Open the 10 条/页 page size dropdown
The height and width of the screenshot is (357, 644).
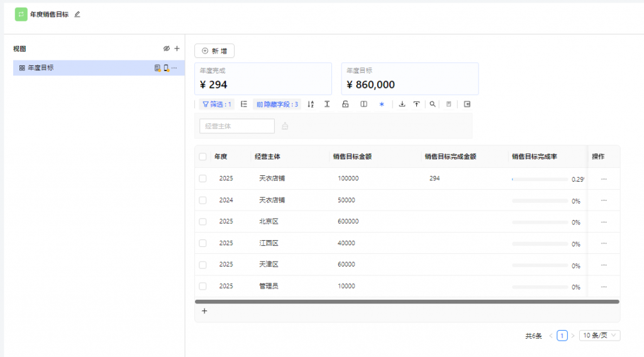[599, 336]
